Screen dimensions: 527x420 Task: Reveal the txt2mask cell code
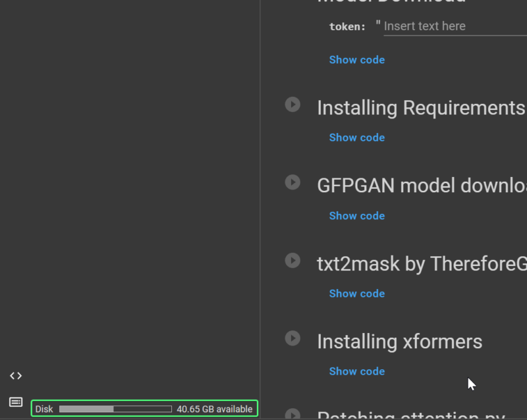(x=356, y=293)
